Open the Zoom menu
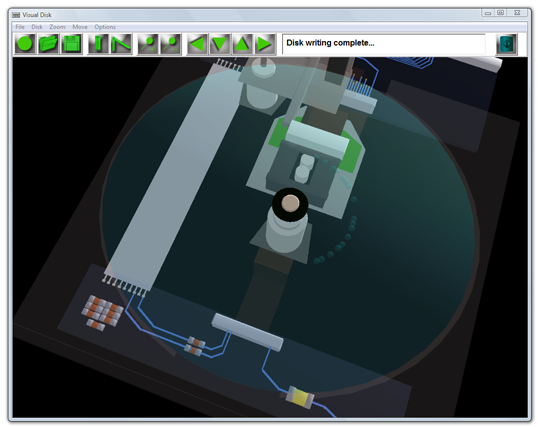538x427 pixels. (57, 27)
